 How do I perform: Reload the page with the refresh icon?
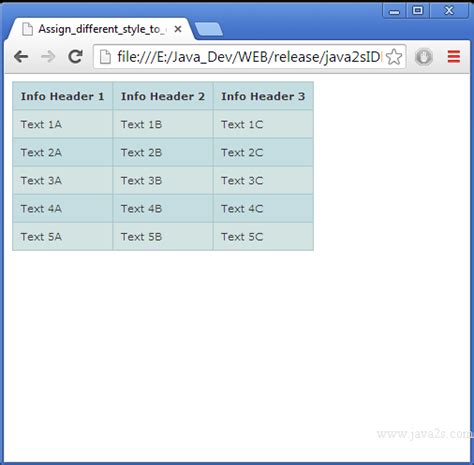point(76,57)
